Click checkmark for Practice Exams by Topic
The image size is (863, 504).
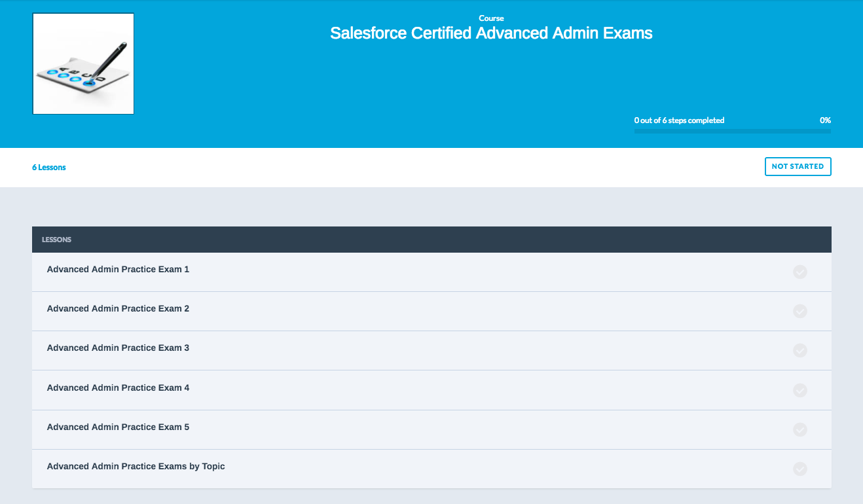click(799, 469)
